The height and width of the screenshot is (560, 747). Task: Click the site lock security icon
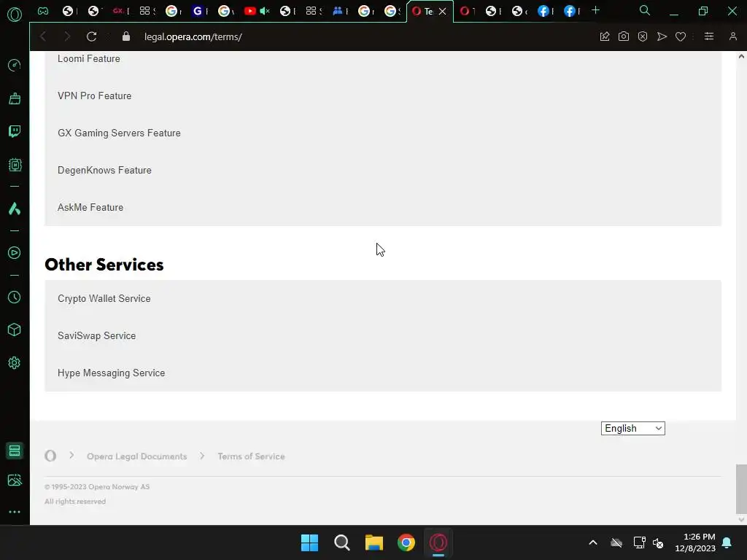(x=125, y=36)
